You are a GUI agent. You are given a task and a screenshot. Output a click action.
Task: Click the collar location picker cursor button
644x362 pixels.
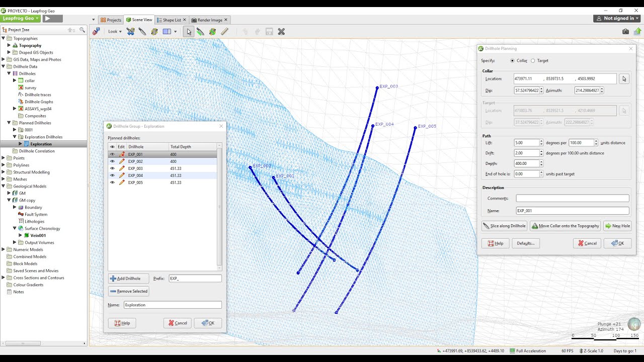pyautogui.click(x=624, y=79)
